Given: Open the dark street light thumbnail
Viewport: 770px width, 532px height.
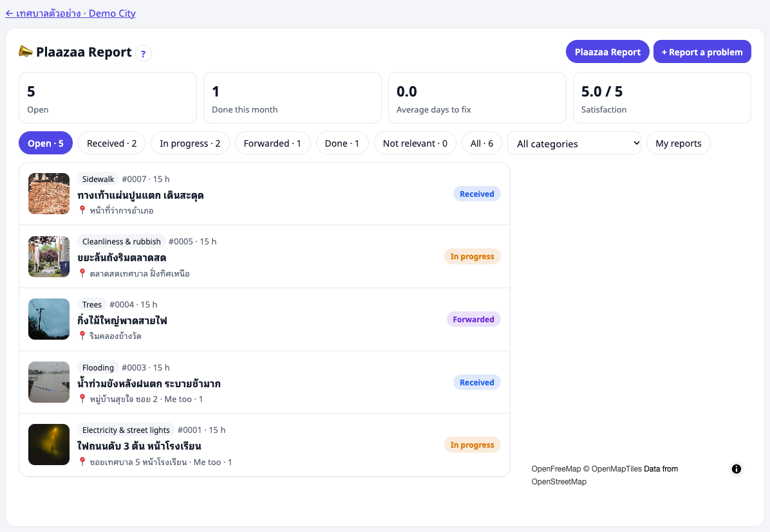Looking at the screenshot, I should click(x=49, y=445).
